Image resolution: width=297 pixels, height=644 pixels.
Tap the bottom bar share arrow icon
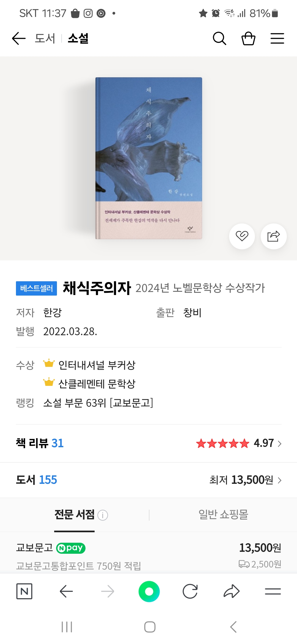point(232,591)
